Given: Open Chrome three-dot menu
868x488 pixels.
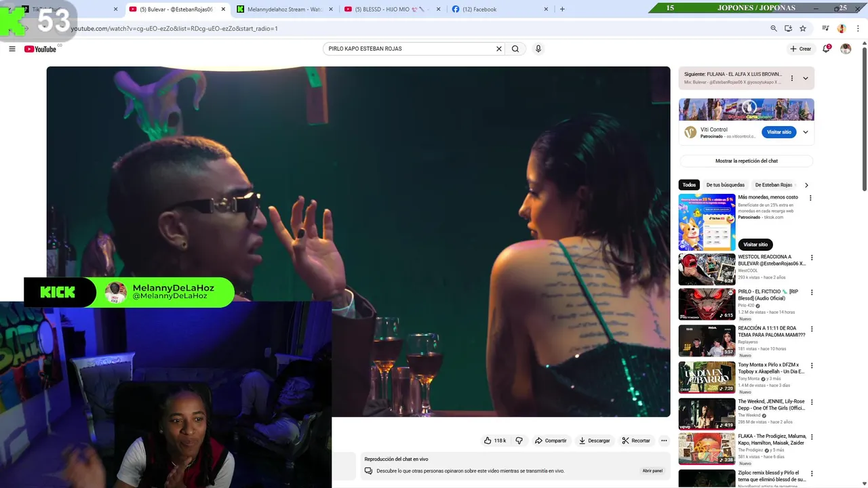Looking at the screenshot, I should pyautogui.click(x=856, y=28).
